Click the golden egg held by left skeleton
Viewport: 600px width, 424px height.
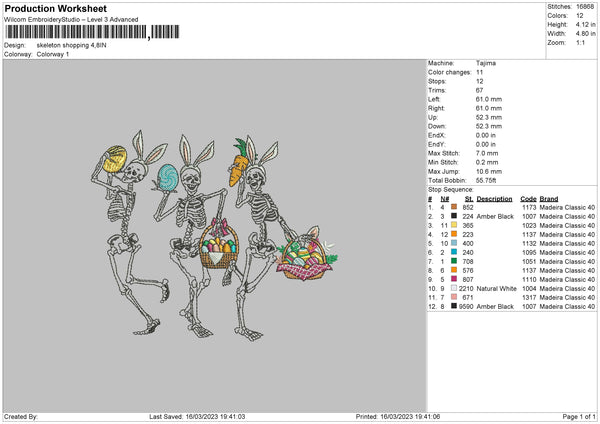(115, 159)
